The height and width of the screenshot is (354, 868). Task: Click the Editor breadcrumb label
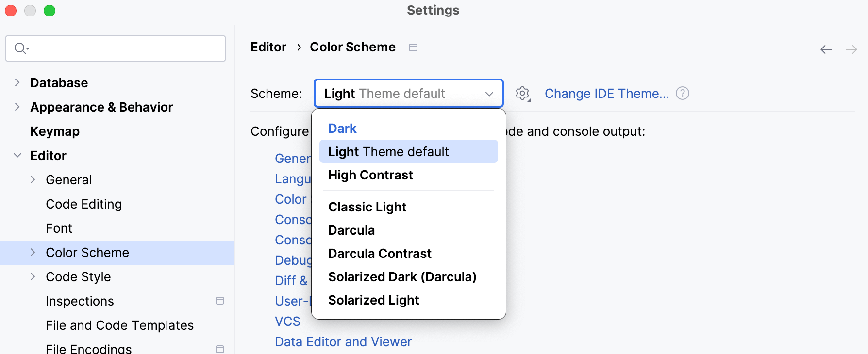pos(268,47)
